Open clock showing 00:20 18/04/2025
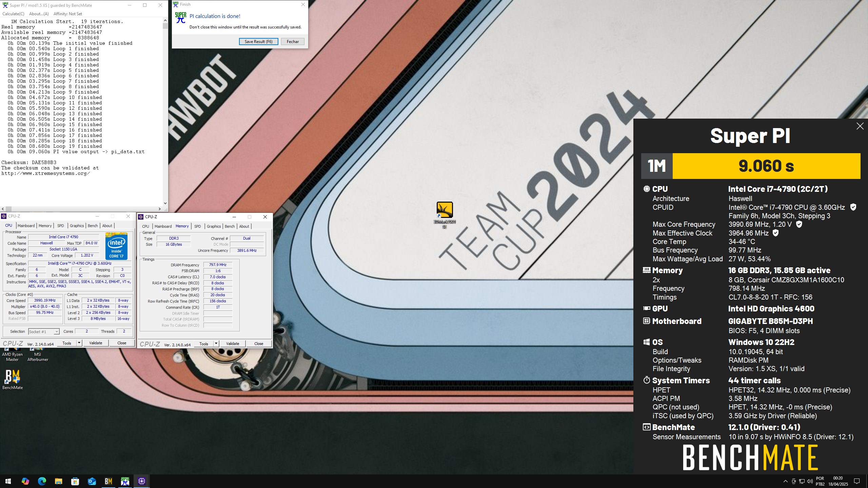The image size is (868, 488). 838,481
